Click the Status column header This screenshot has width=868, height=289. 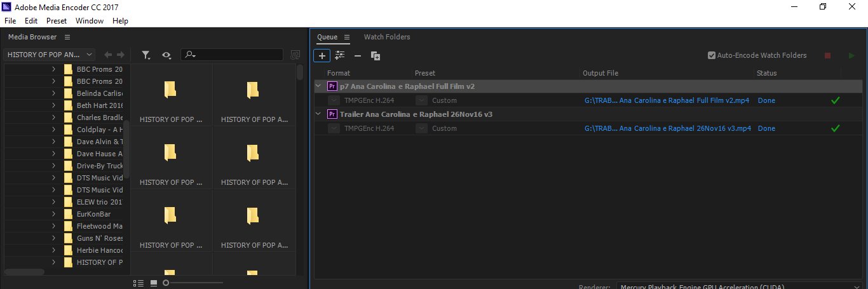point(766,73)
